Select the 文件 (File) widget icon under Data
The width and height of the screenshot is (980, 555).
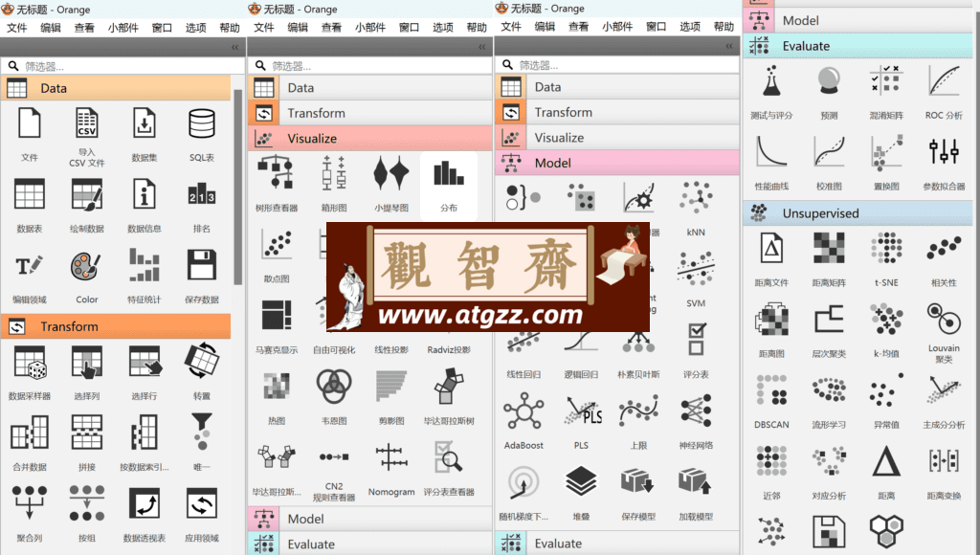[x=30, y=123]
